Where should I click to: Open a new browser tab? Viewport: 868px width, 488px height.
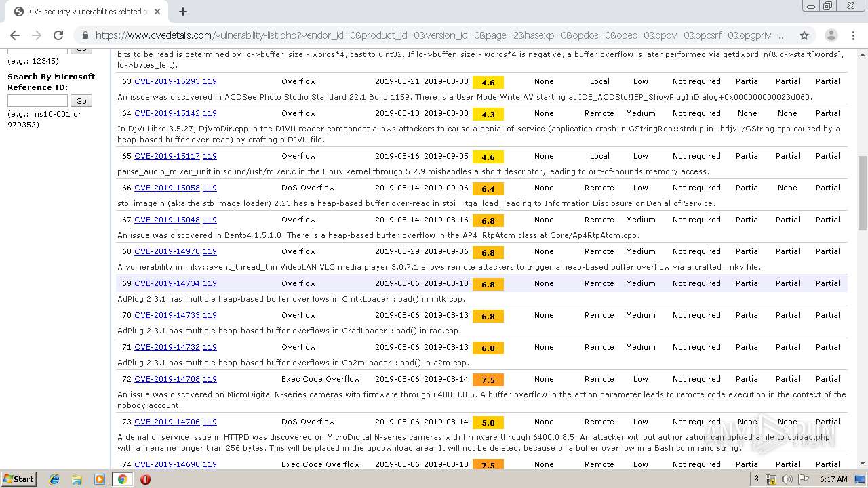click(183, 12)
